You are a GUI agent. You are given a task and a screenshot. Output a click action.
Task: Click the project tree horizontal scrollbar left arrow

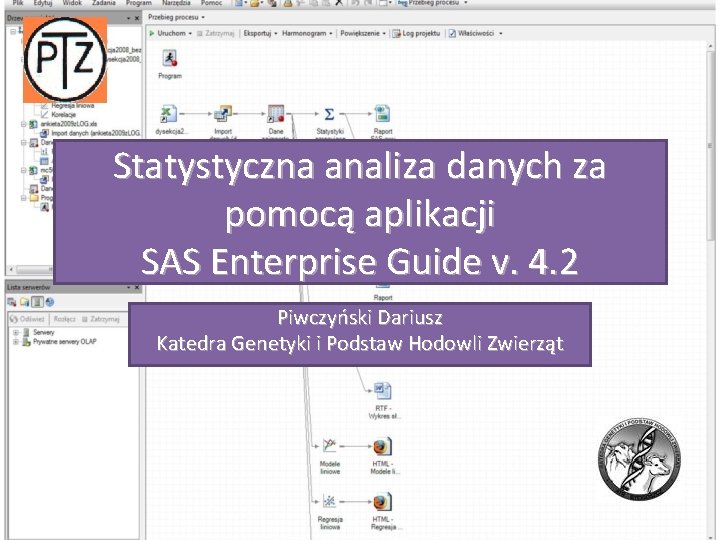pyautogui.click(x=11, y=270)
